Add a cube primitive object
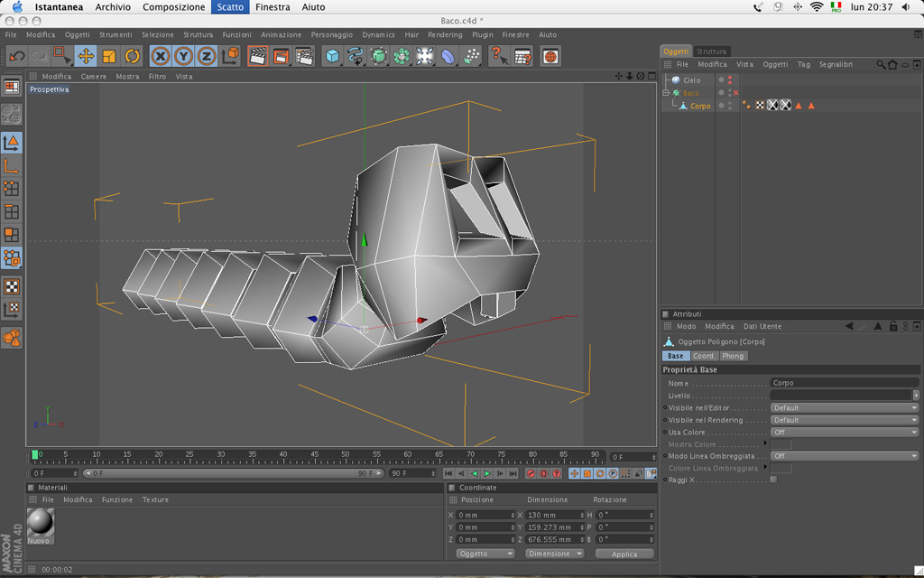Image resolution: width=924 pixels, height=578 pixels. (333, 56)
